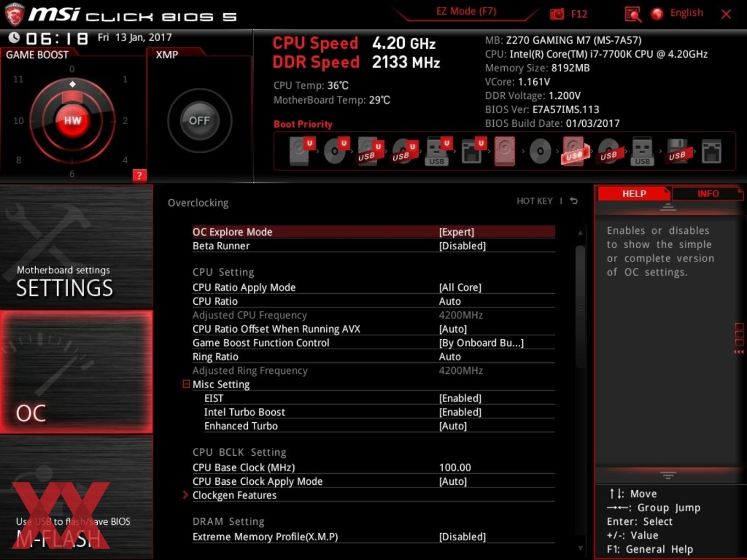Click the back arrow next to HOT KEY
Viewport: 747px width, 560px height.
click(574, 201)
